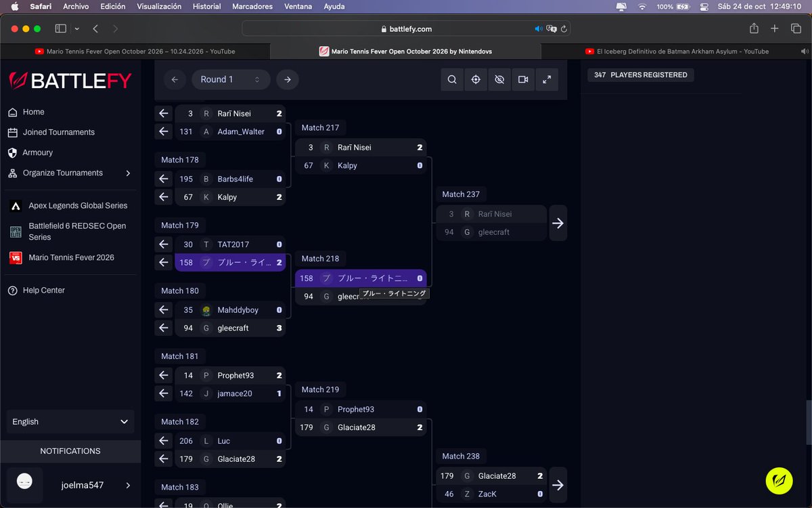Toggle the Safari sidebar

click(61, 29)
